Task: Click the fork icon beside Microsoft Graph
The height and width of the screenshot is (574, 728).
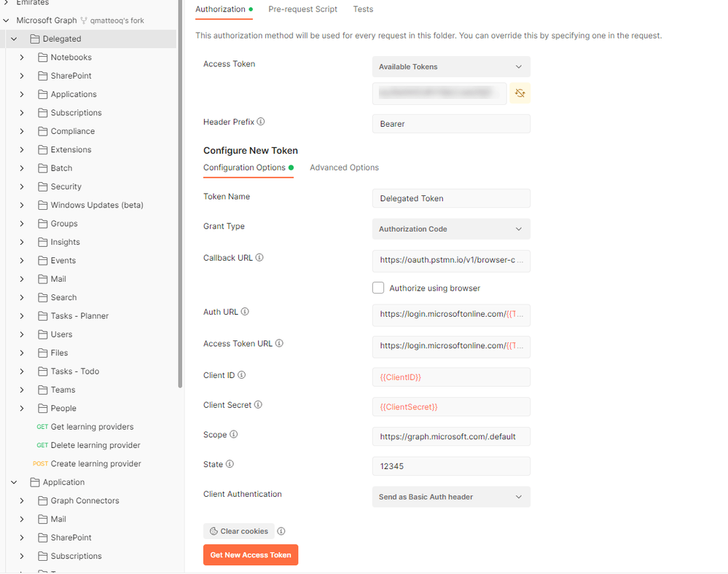Action: (84, 20)
